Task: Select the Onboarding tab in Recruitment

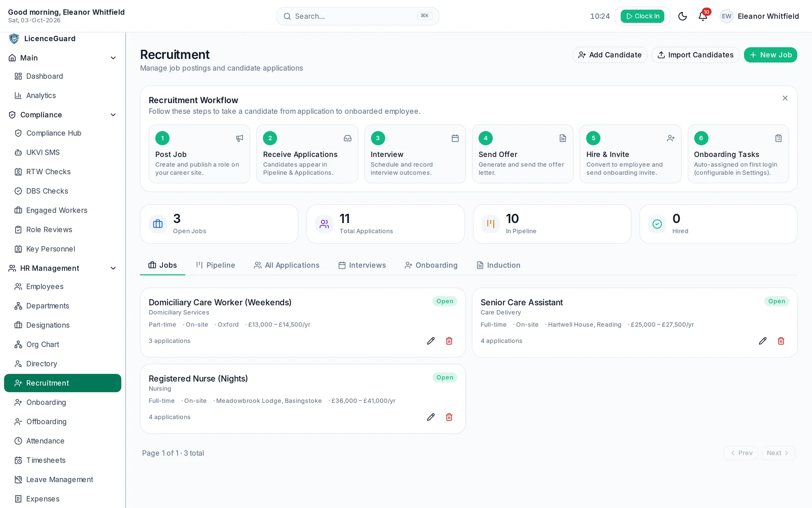Action: tap(431, 265)
